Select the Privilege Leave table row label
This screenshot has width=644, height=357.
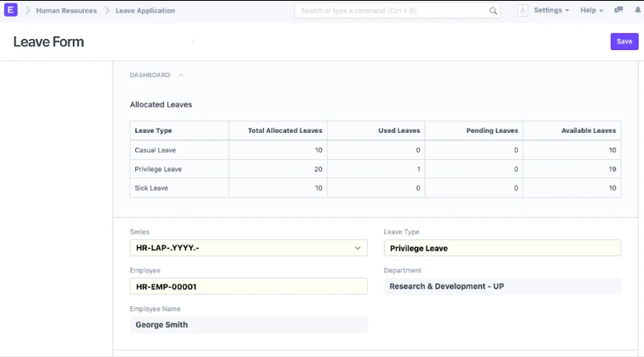coord(158,169)
